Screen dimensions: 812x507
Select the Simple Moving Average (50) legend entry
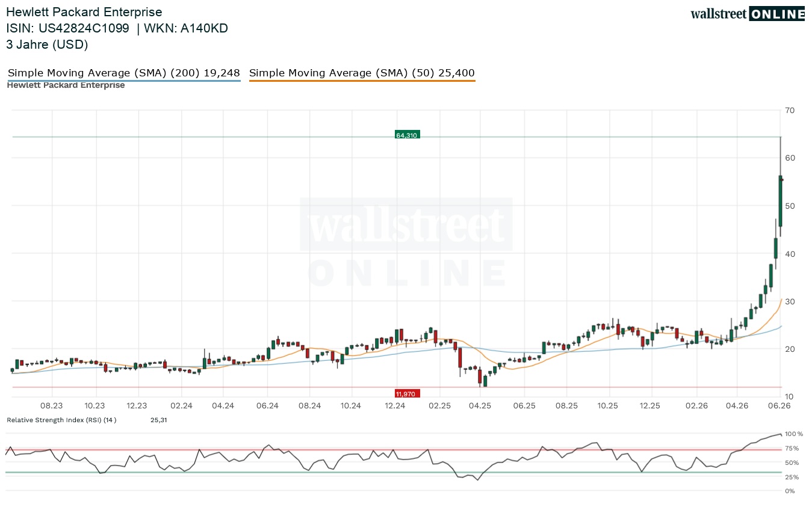point(362,73)
